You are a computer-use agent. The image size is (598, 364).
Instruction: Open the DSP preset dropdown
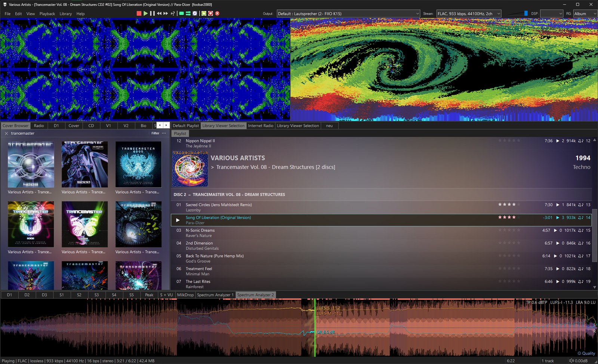click(x=551, y=14)
